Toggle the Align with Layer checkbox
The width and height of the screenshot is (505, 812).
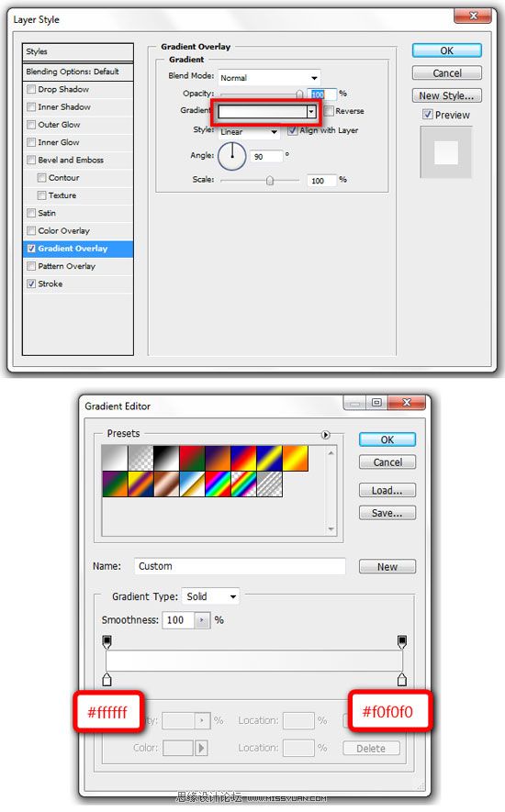click(292, 130)
